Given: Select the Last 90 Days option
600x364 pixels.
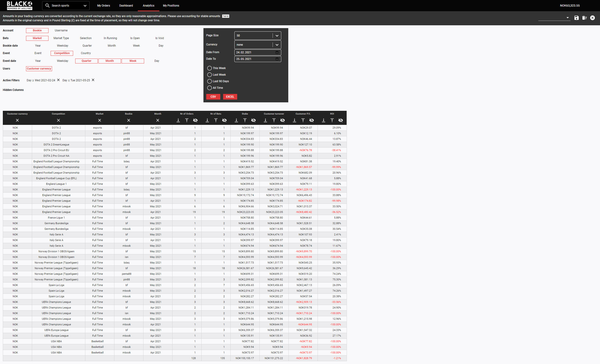Looking at the screenshot, I should pos(210,81).
